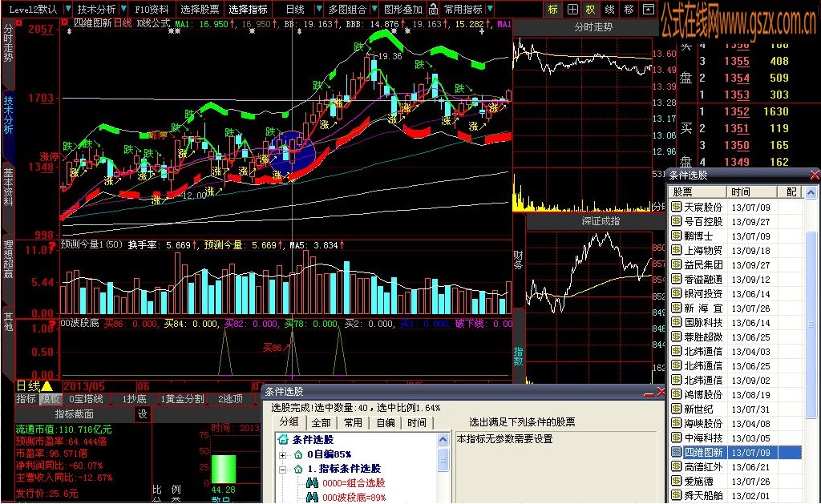Screen dimensions: 821x504
Task: Click the F10资料 button in the menu bar
Action: [x=152, y=9]
